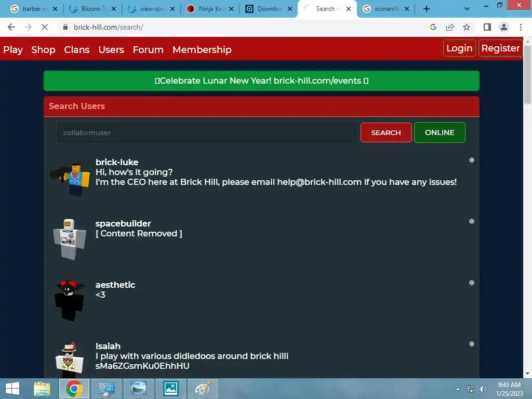Open Chrome profile menu

pos(504,27)
